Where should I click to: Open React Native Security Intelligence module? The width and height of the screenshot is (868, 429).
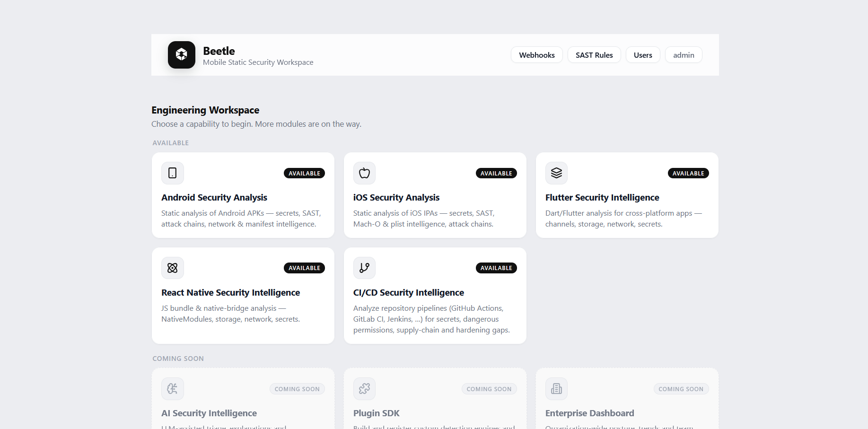(x=243, y=296)
